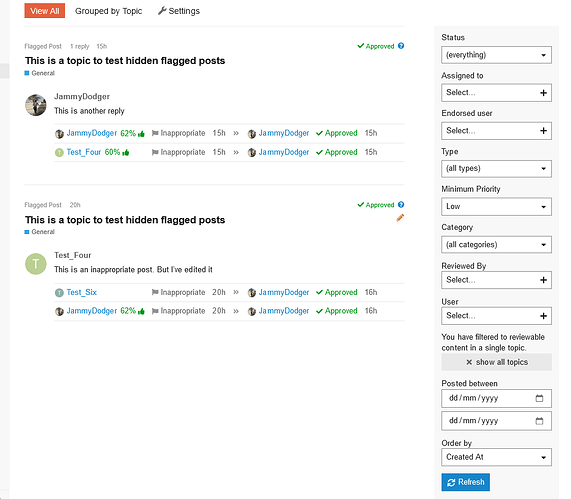571x499 pixels.
Task: Click plus icon in Assigned to field
Action: [543, 93]
